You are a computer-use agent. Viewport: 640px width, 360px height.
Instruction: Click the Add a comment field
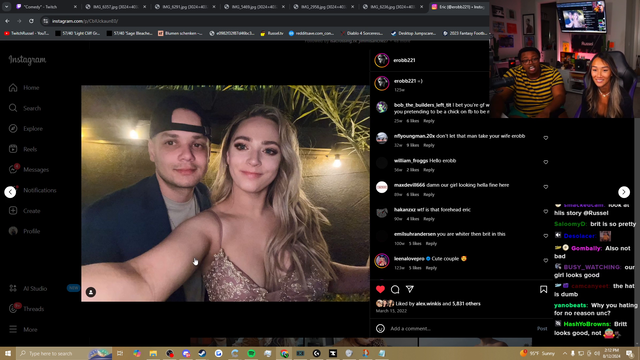tap(461, 329)
